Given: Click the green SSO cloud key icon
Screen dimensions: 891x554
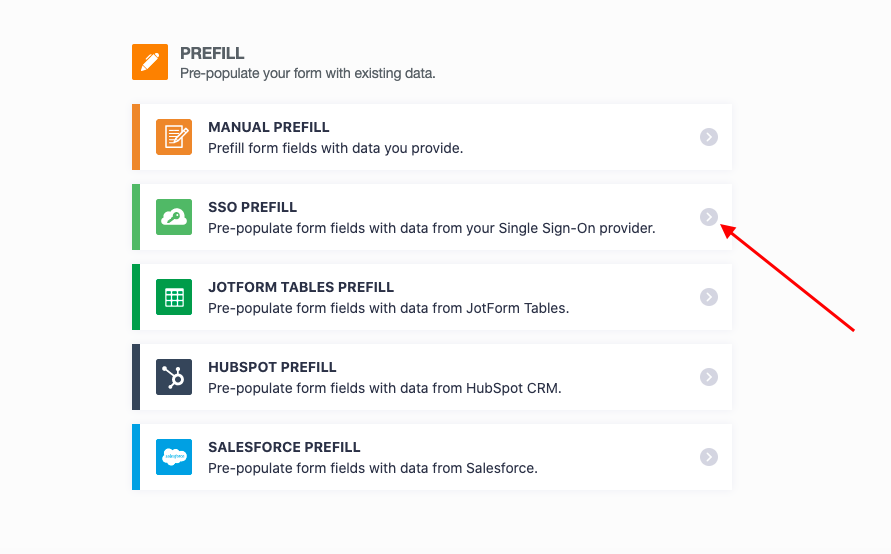Looking at the screenshot, I should (x=174, y=217).
